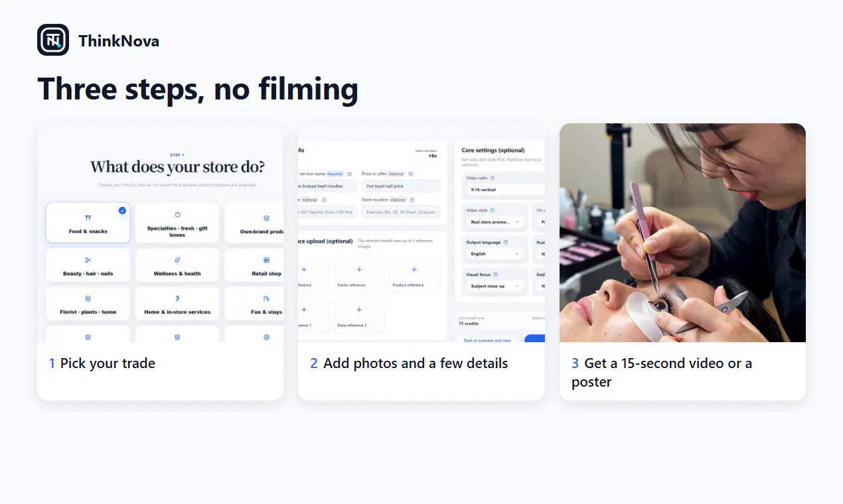
Task: Click the storefront icon above Retail shop
Action: point(266,260)
